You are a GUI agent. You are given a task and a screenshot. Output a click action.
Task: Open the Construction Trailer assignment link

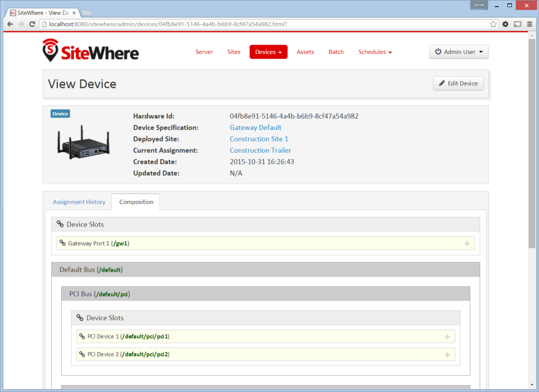tap(260, 150)
